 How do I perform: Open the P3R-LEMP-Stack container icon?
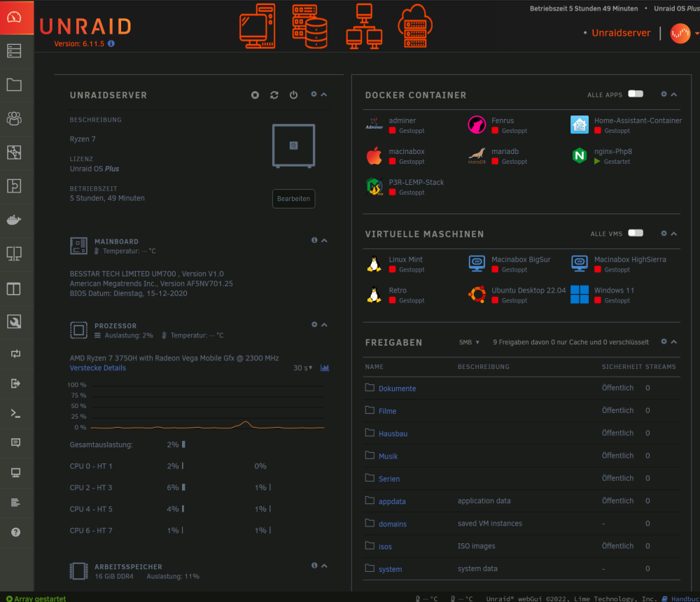point(374,186)
